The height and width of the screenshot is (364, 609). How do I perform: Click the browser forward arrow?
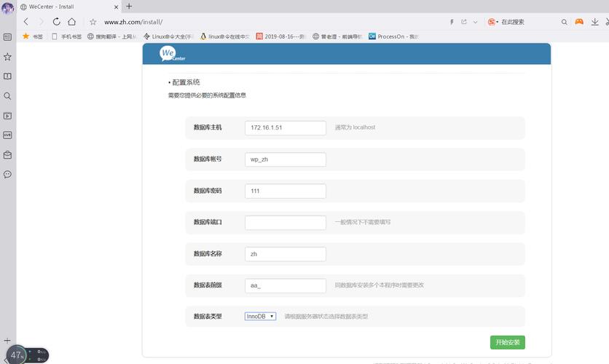tap(42, 22)
